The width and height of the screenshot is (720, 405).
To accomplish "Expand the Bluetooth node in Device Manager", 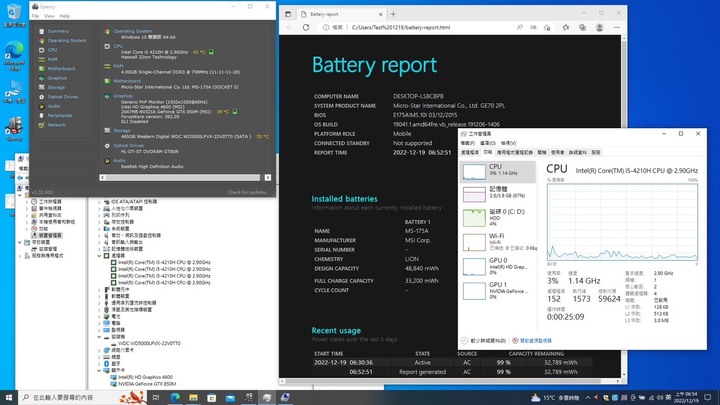I will point(99,363).
